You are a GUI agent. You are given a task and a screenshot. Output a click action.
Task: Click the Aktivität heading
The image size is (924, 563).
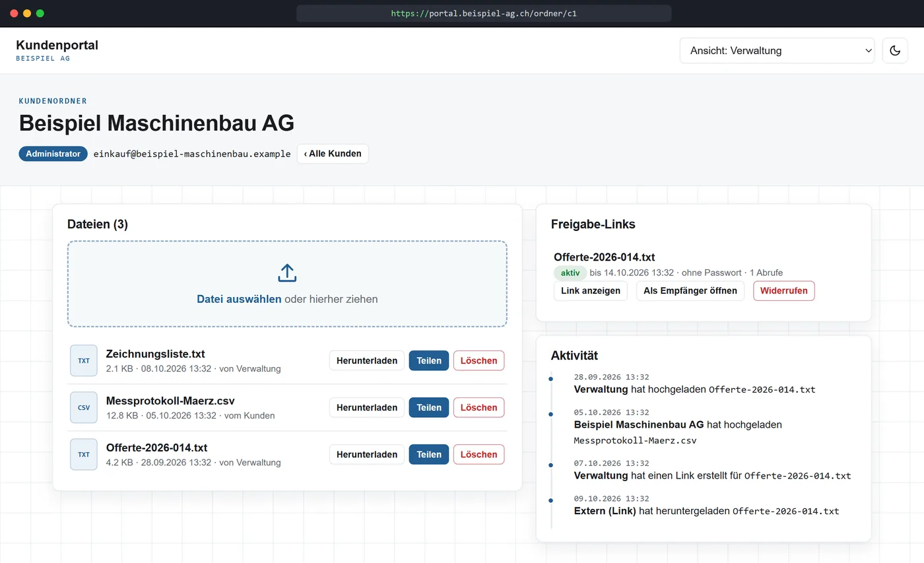pyautogui.click(x=574, y=356)
